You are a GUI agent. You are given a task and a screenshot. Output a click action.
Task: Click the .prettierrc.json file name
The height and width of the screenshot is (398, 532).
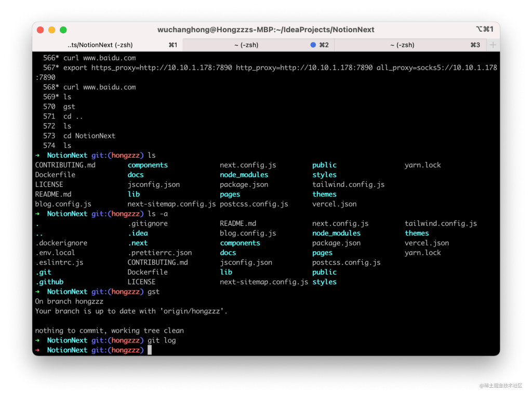tap(159, 253)
